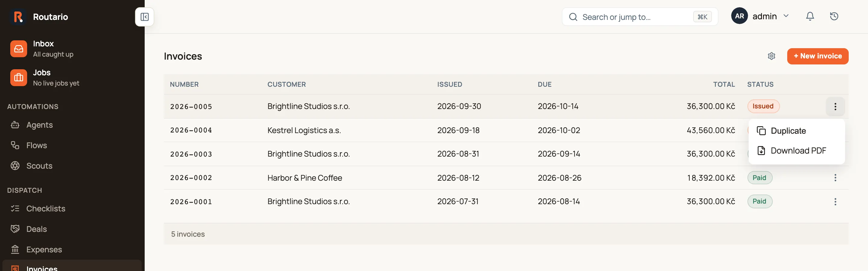This screenshot has height=271, width=868.
Task: Click the Expenses bank icon
Action: (15, 249)
